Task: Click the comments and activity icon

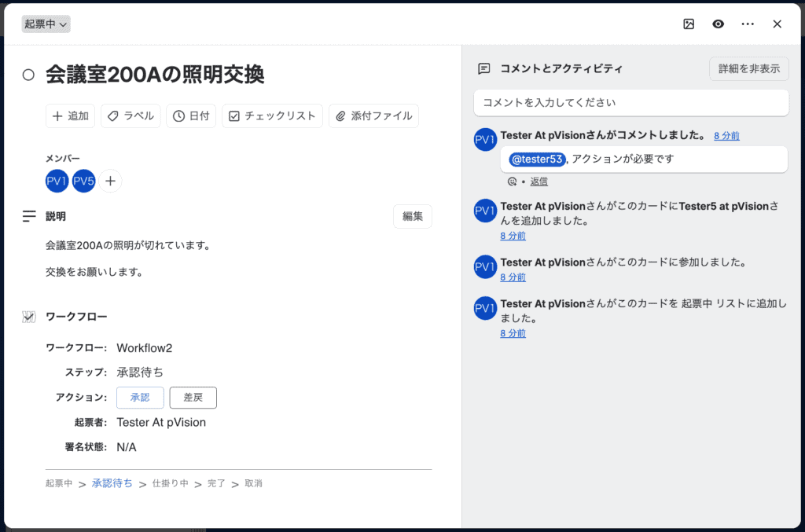Action: [x=483, y=68]
